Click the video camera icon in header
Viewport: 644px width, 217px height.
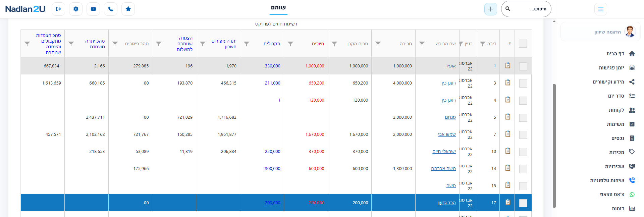click(x=93, y=9)
